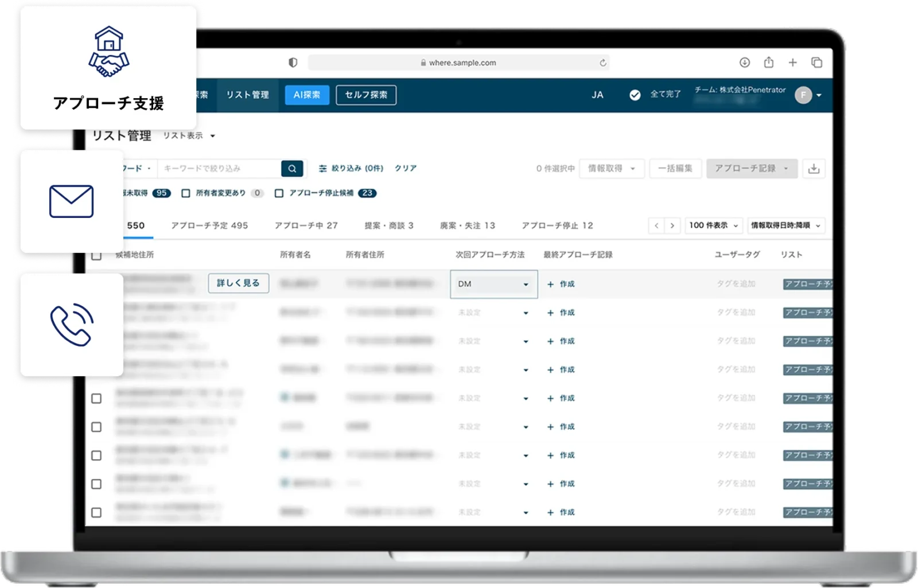Enable the アプローチ停止候補 checkbox
This screenshot has height=588, width=918.
point(279,193)
